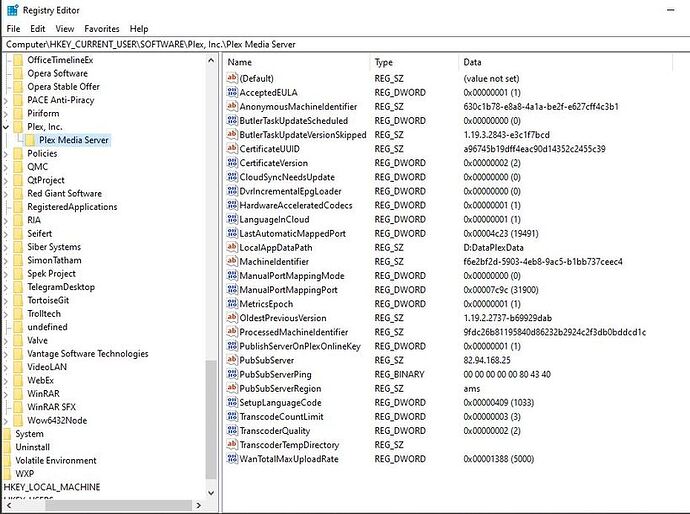Click the CertificateUUID string icon
Image resolution: width=690 pixels, height=514 pixels.
click(x=232, y=149)
